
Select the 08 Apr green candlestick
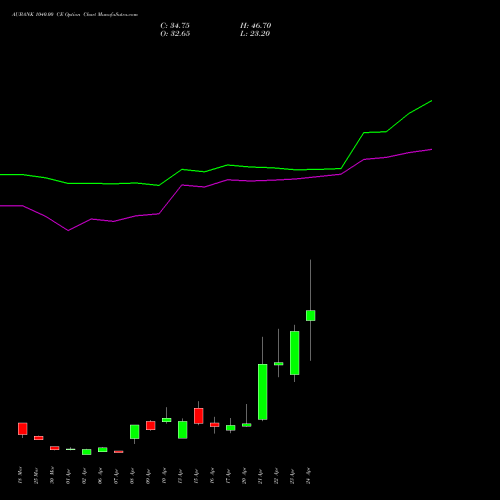134,432
